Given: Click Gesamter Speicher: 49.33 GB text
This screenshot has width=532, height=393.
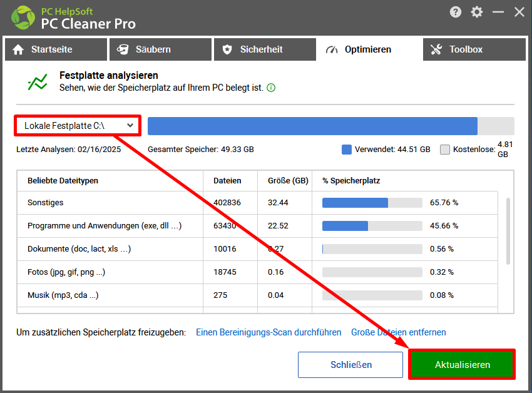Looking at the screenshot, I should (x=200, y=150).
